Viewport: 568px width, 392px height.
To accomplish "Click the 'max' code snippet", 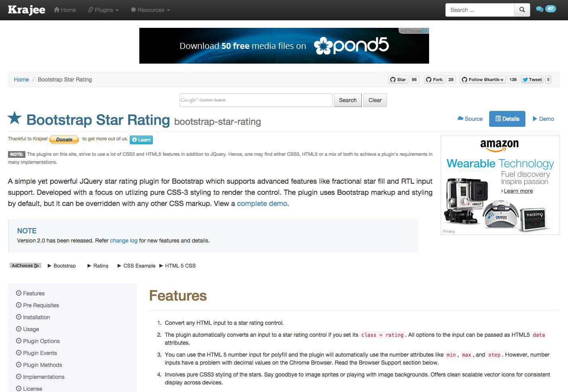I will click(467, 355).
